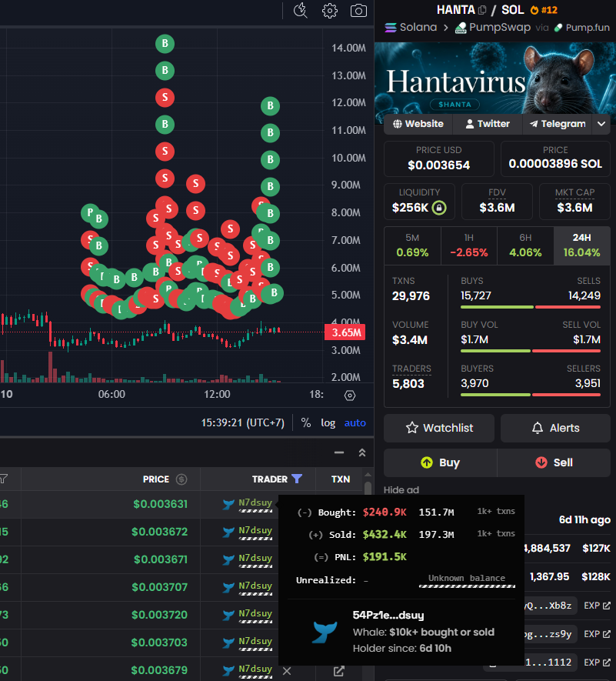Click the PRICE USD $0.003654 box

point(439,159)
